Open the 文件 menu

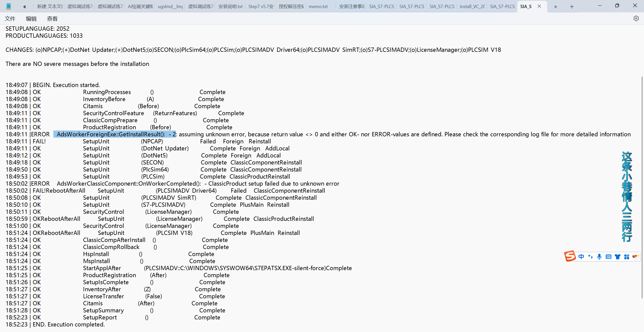coord(10,19)
